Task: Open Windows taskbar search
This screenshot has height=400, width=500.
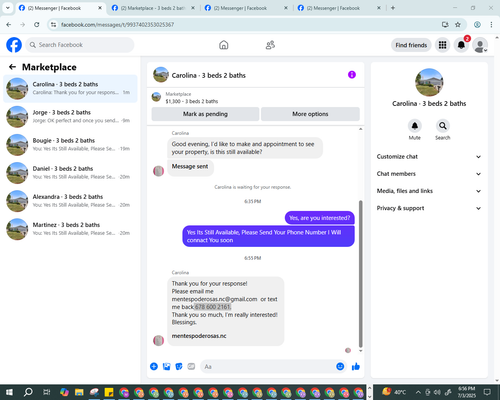Action: tap(28, 392)
